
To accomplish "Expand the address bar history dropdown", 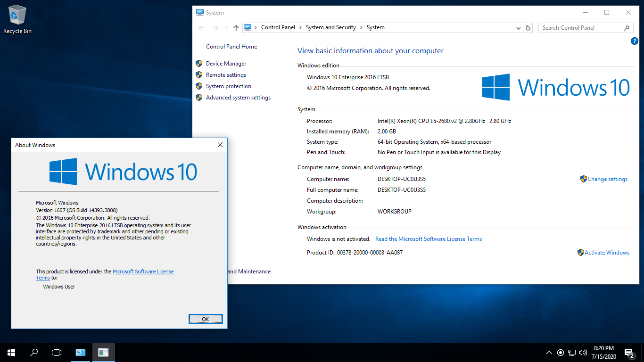I will tap(519, 28).
